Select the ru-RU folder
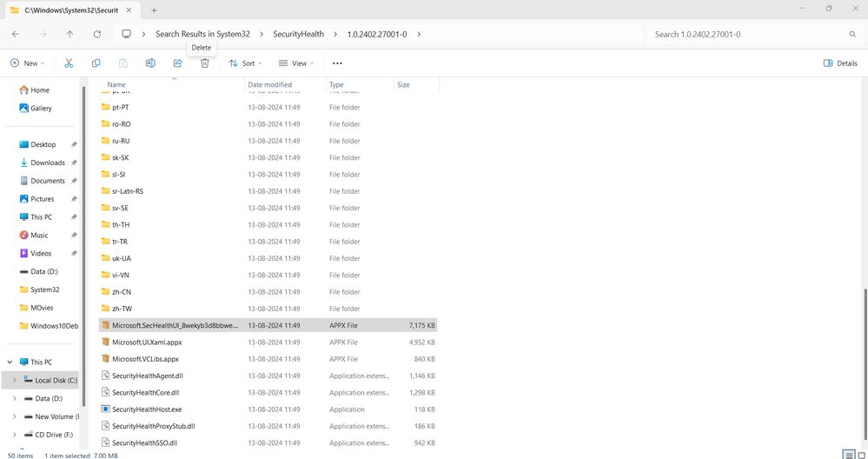Screen dimensions: 868x459 point(268,141)
